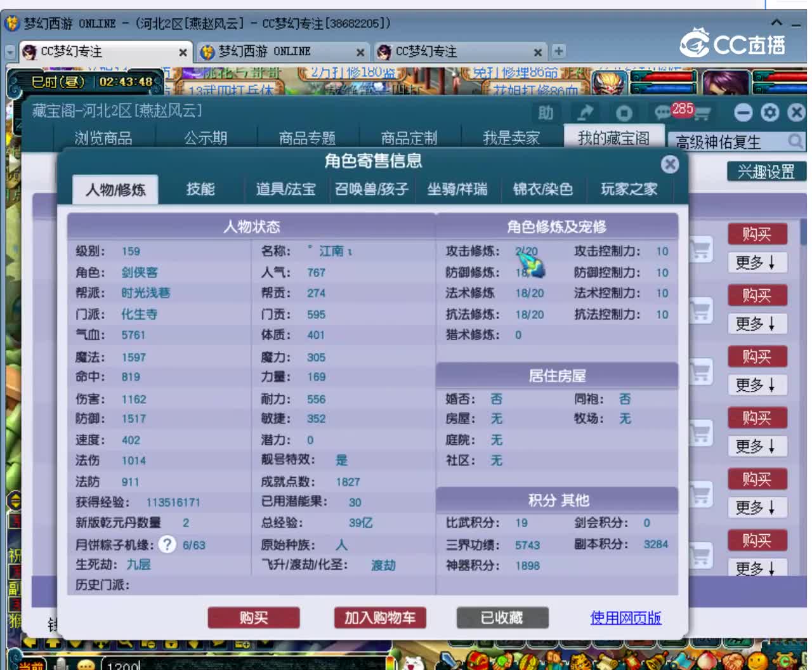The image size is (812, 670).
Task: Select 人物/修炼 tab
Action: (115, 190)
